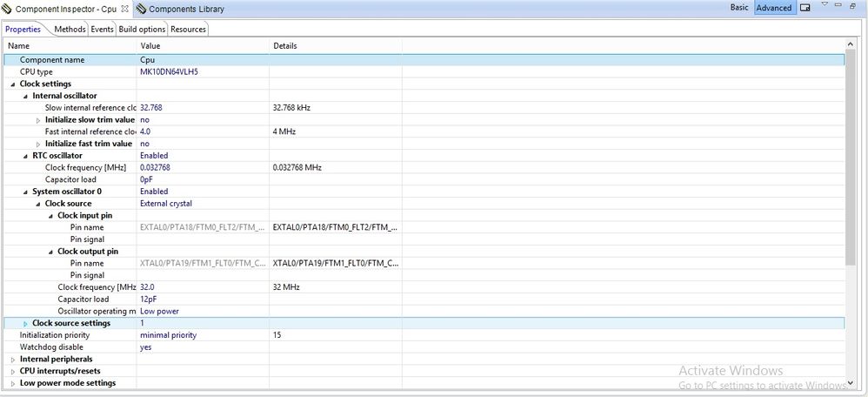Collapse the System oscillator 0 group

tap(25, 192)
